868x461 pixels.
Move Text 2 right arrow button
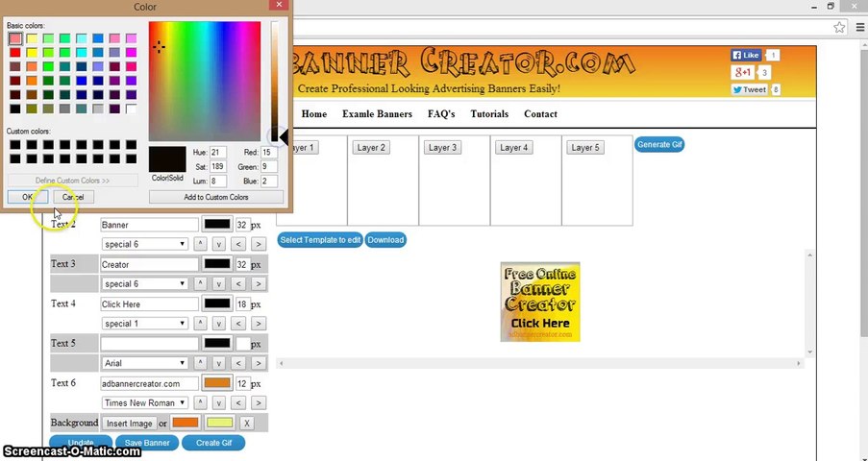[258, 244]
